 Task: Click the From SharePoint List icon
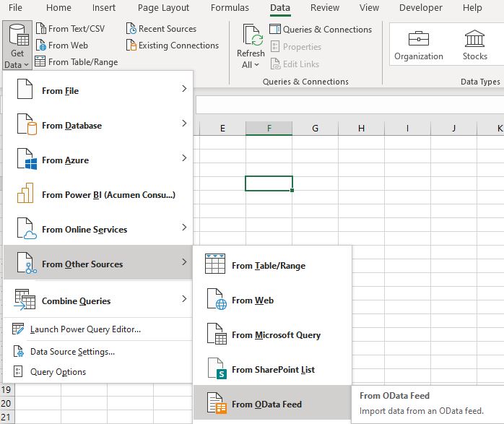click(x=217, y=368)
